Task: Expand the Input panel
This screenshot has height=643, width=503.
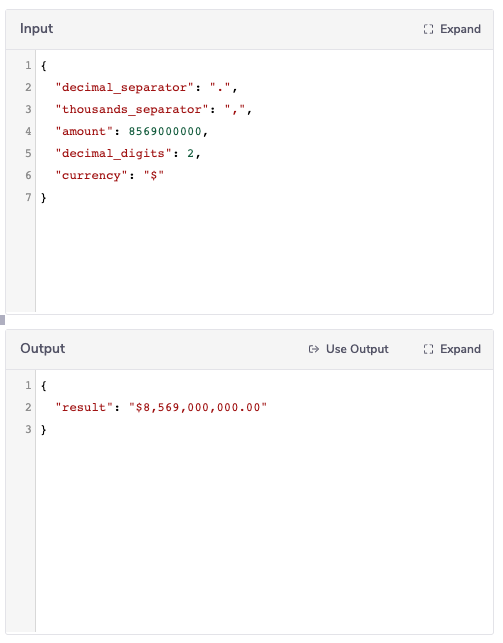Action: pos(452,29)
